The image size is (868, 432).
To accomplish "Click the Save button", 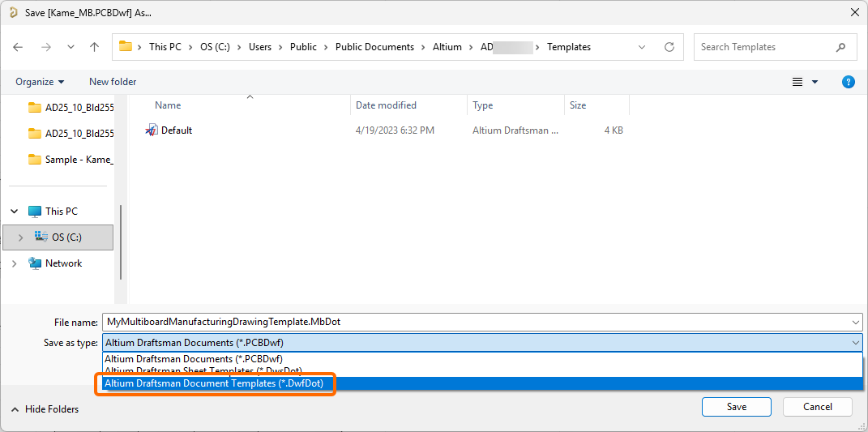I will (x=736, y=407).
